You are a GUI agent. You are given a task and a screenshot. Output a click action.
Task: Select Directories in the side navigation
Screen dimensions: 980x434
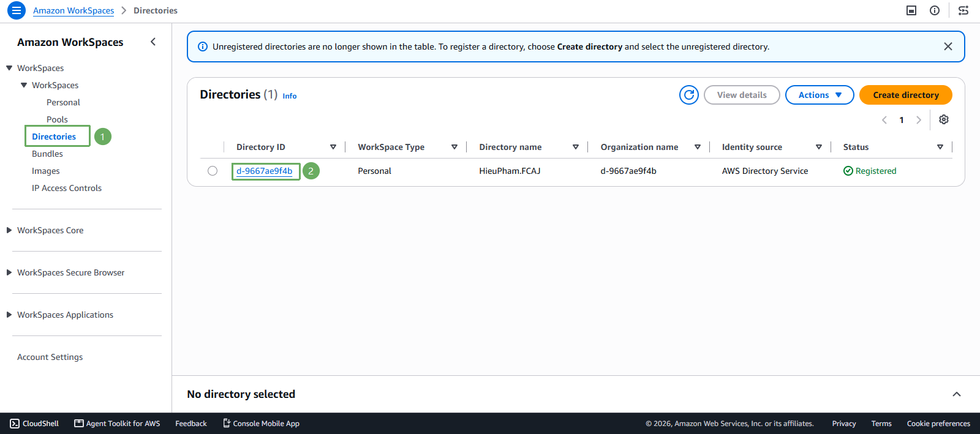pos(54,137)
